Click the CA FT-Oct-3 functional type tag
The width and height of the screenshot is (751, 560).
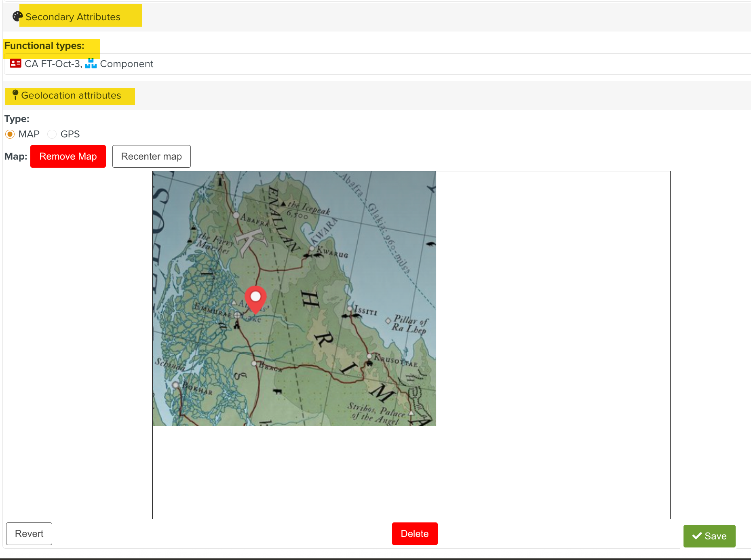tap(53, 64)
